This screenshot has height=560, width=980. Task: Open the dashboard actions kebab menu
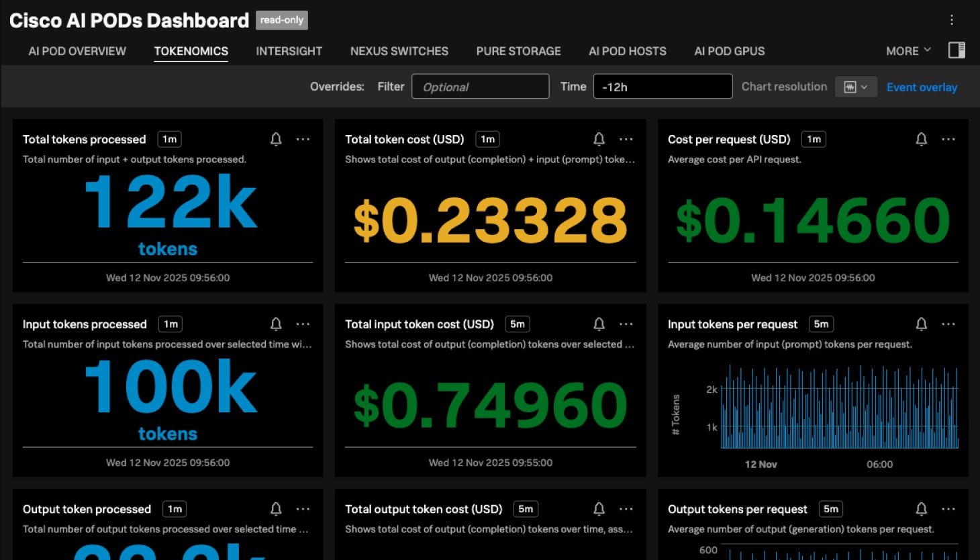pyautogui.click(x=951, y=20)
